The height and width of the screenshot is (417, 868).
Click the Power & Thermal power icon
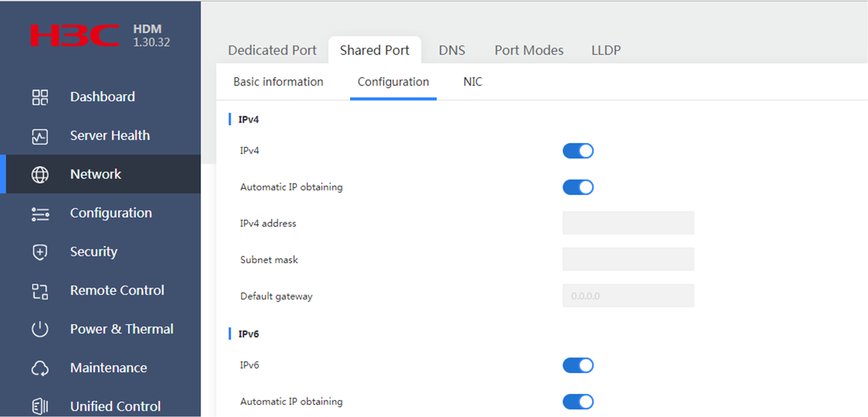(40, 329)
